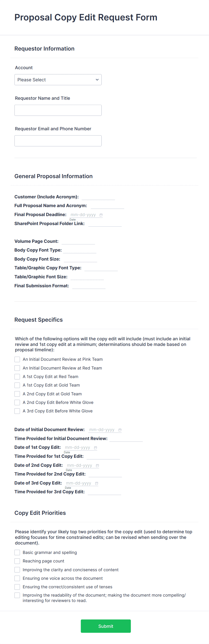Check 'A 3rd Copy Edit Before White Glove'

click(x=17, y=411)
